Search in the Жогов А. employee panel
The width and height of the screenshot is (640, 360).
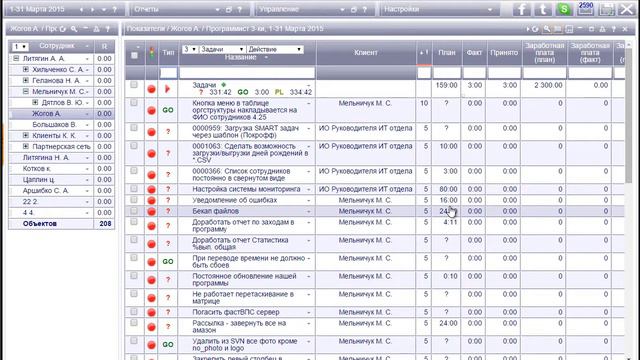click(x=74, y=29)
